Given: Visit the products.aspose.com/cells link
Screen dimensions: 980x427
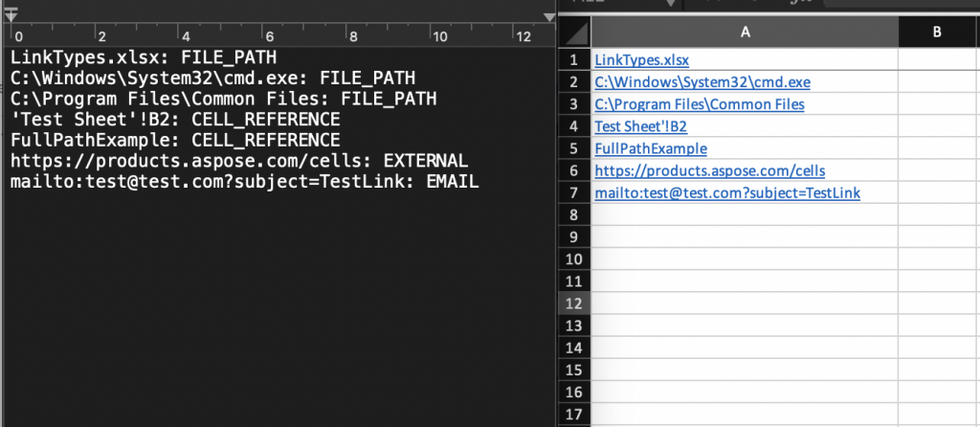Looking at the screenshot, I should pyautogui.click(x=709, y=170).
